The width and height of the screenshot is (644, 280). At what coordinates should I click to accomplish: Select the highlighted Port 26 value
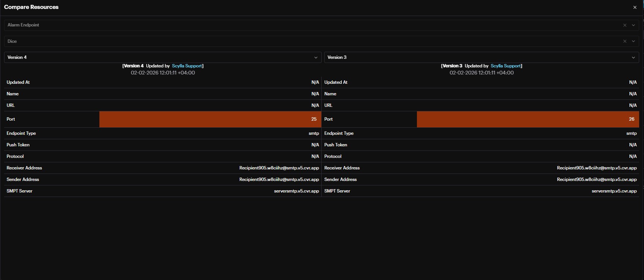[x=631, y=119]
